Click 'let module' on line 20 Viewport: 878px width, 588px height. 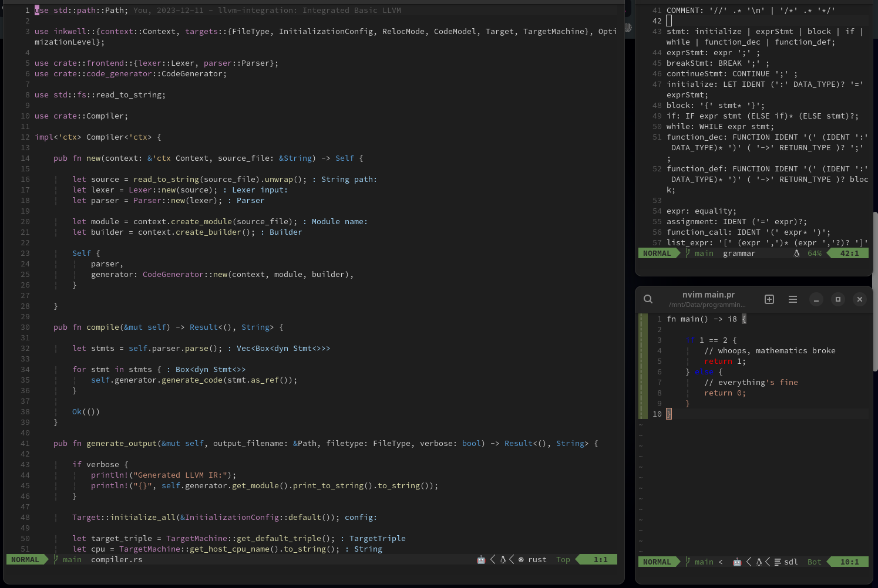pyautogui.click(x=96, y=222)
